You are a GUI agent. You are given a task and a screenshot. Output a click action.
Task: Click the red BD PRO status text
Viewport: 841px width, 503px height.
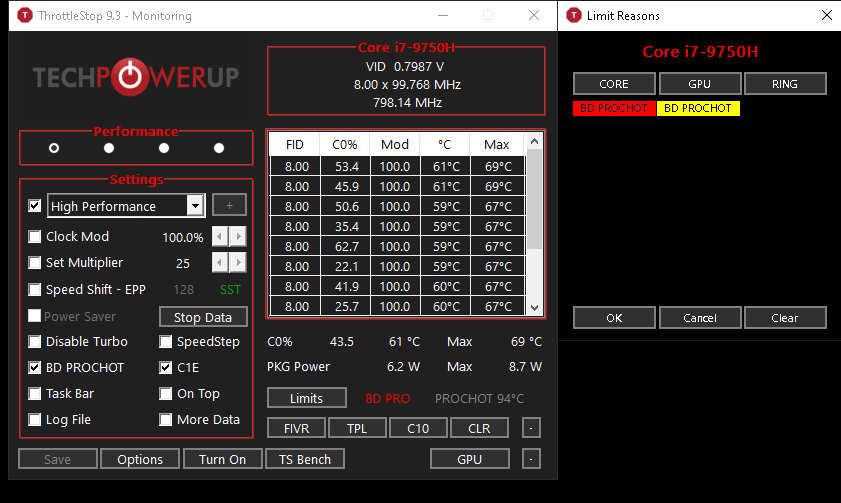tap(387, 398)
